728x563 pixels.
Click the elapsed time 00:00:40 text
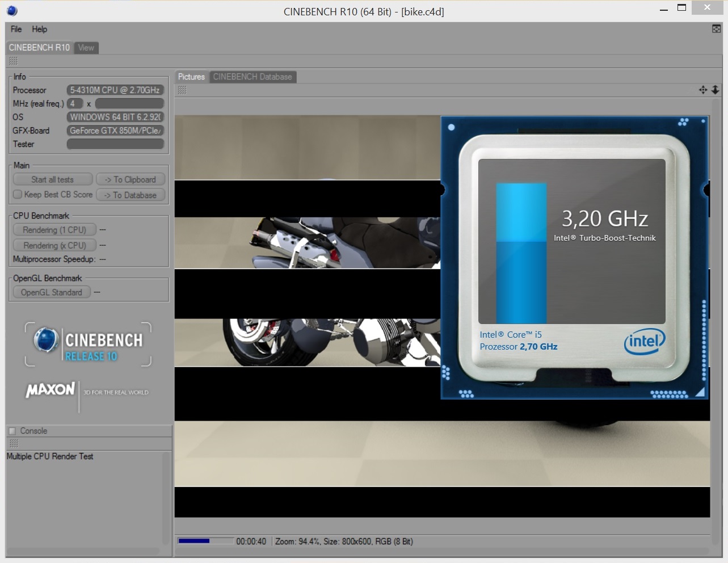tap(251, 541)
